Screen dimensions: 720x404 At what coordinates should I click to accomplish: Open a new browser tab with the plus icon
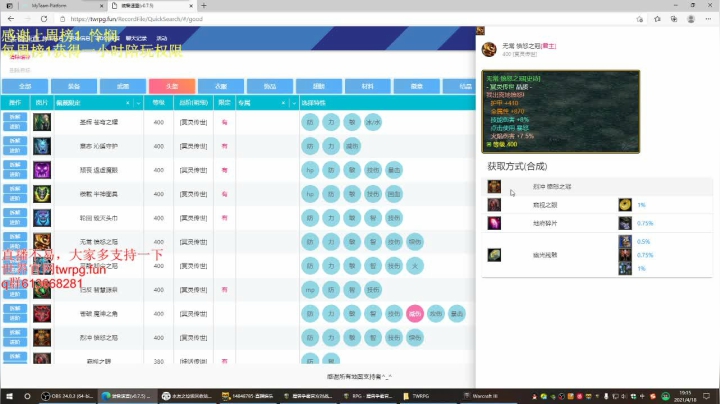pyautogui.click(x=204, y=6)
